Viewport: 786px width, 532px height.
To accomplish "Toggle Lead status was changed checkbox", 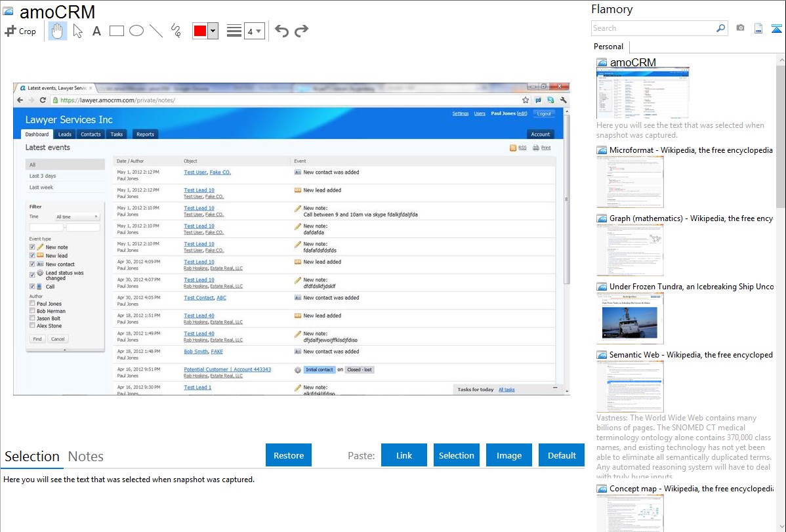I will pyautogui.click(x=32, y=275).
